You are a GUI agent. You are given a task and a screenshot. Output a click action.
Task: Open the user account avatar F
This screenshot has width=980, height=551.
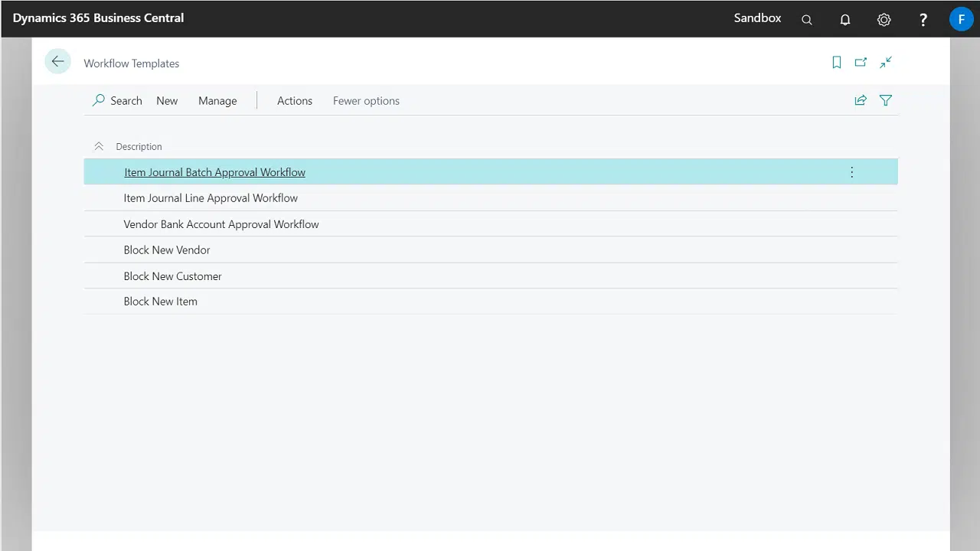coord(961,19)
